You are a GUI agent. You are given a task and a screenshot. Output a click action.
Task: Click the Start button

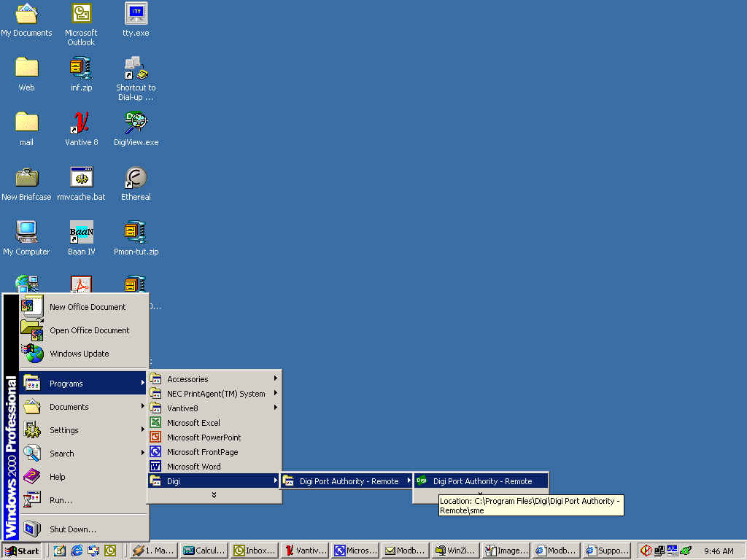point(23,551)
